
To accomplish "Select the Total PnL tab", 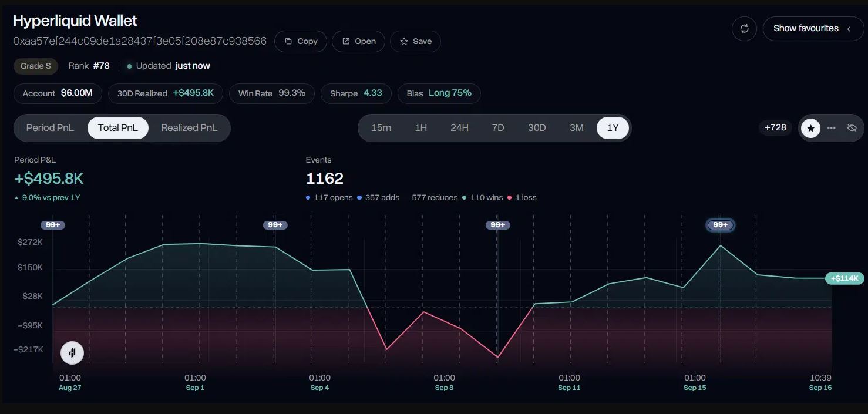I will [x=117, y=127].
